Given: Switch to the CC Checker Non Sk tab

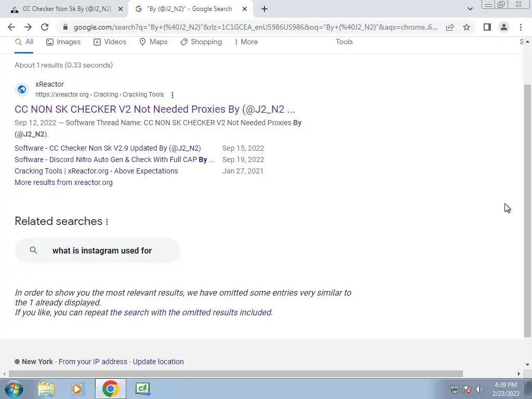Looking at the screenshot, I should [67, 9].
